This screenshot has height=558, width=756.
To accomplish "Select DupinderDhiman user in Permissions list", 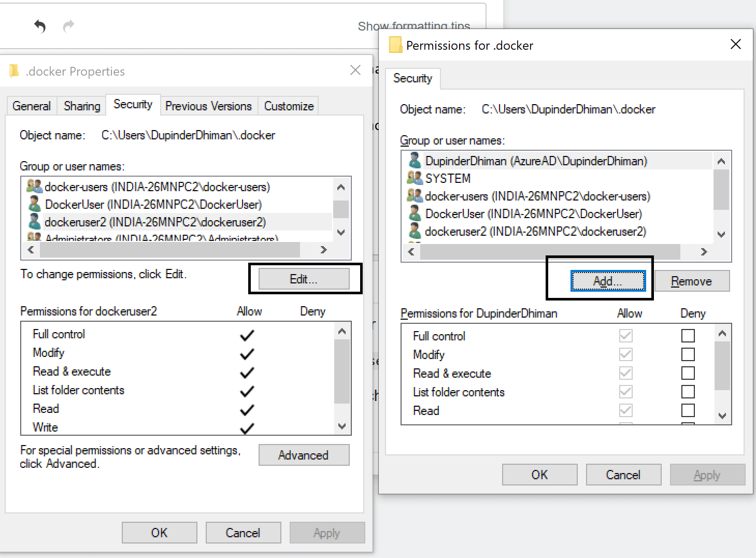I will (x=536, y=161).
